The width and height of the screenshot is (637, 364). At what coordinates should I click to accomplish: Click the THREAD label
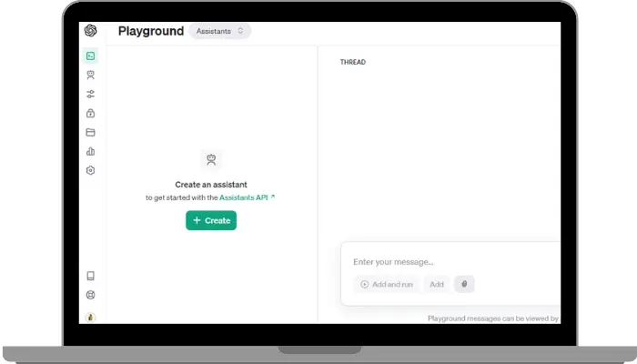click(x=353, y=62)
